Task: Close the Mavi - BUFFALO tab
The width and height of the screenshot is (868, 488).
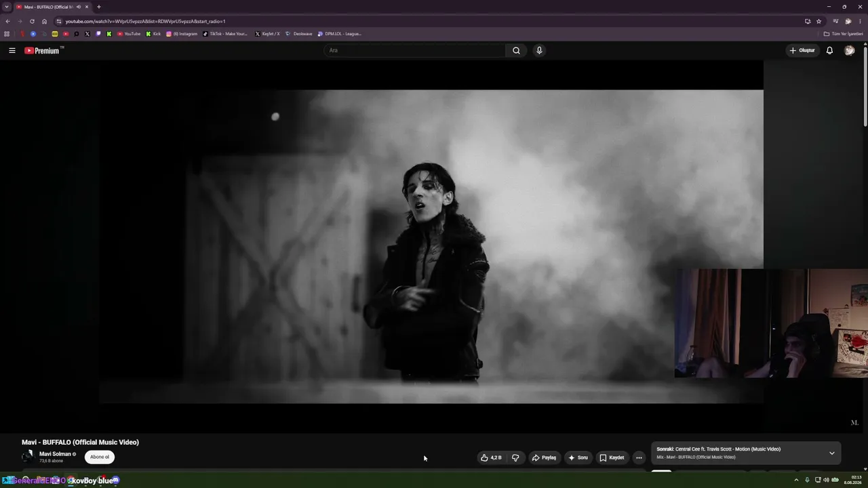Action: [87, 7]
